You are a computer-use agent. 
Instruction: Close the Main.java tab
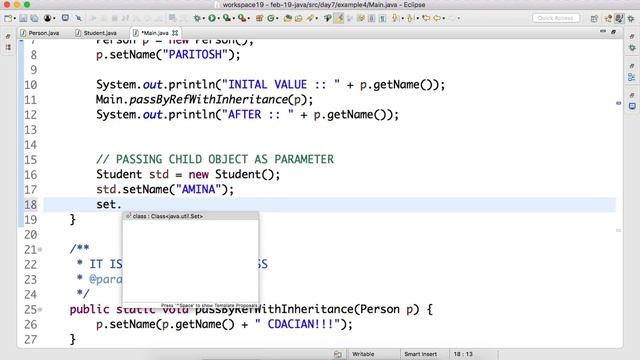(x=175, y=33)
